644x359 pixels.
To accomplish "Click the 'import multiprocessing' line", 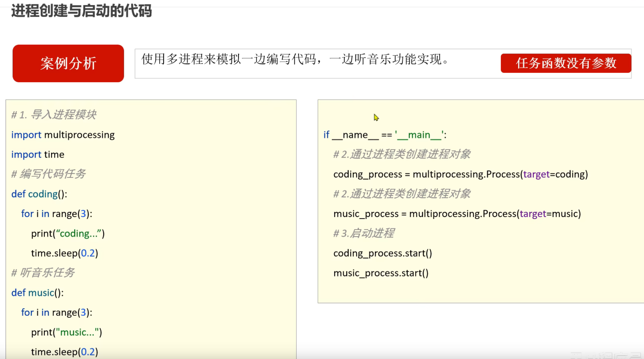I will tap(63, 135).
